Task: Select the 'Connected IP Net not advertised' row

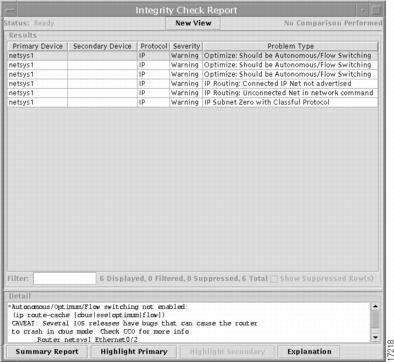Action: pyautogui.click(x=193, y=84)
